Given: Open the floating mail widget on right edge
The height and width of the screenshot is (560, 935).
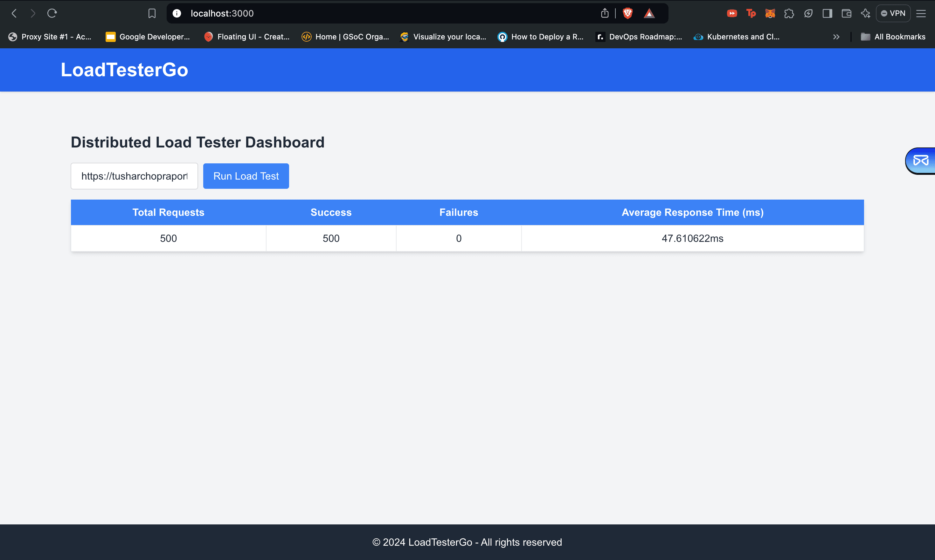Looking at the screenshot, I should (x=921, y=161).
